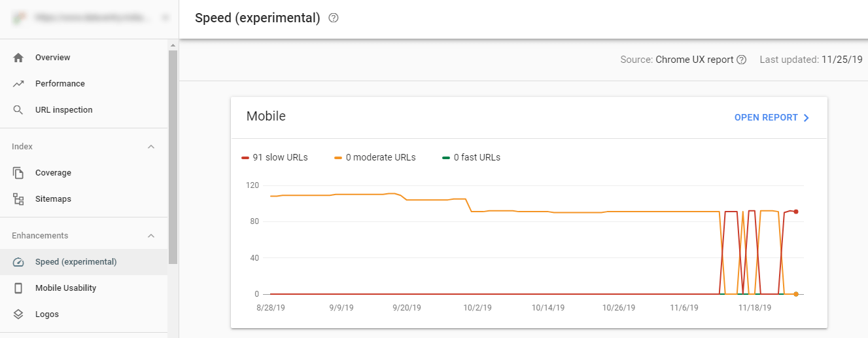Click the Mobile Usability phone icon
The image size is (868, 338).
tap(18, 288)
